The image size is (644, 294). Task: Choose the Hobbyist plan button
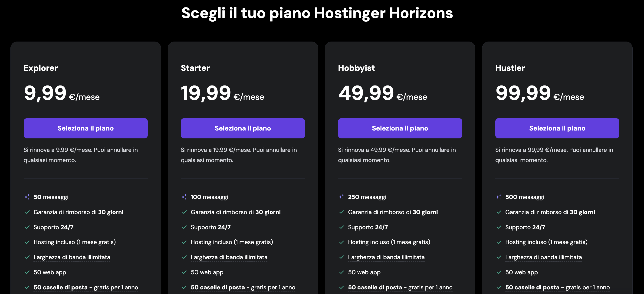[400, 128]
